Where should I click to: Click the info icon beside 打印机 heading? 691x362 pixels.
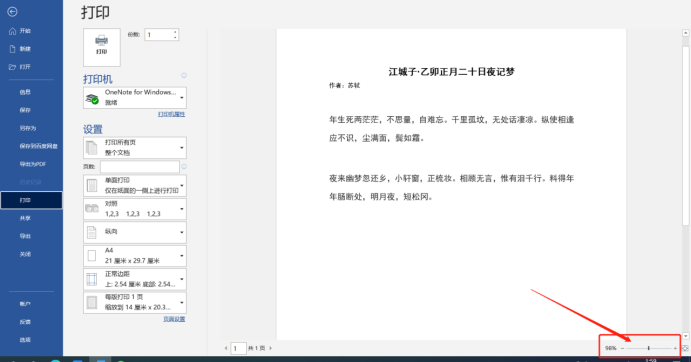[x=184, y=76]
